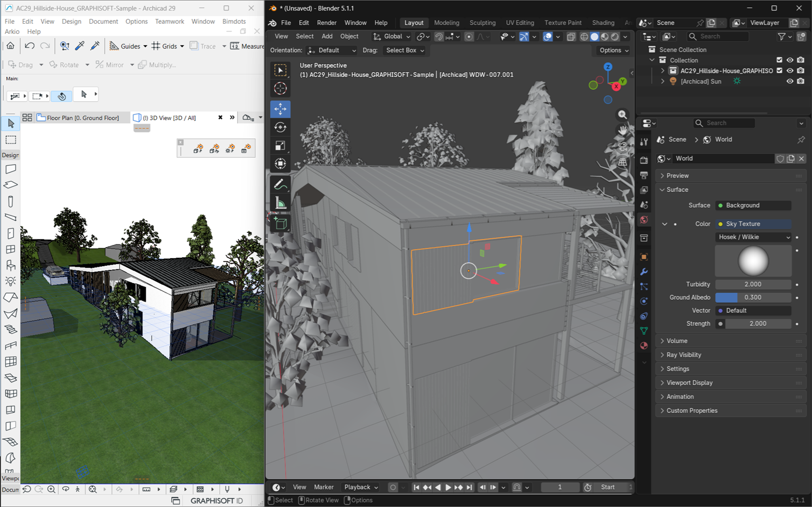Select the Scale tool in Blender toolbar
The image size is (812, 507).
(x=281, y=145)
